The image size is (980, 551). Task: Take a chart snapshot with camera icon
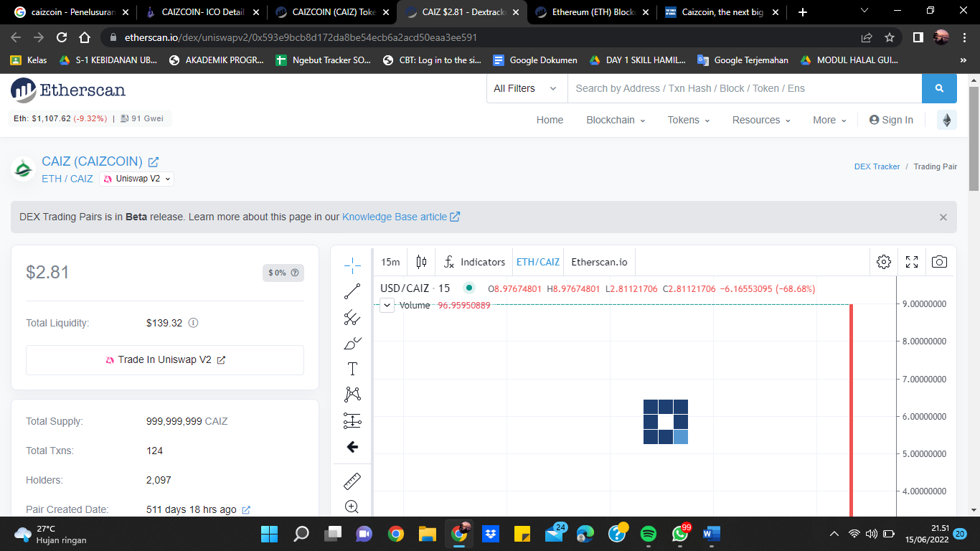click(x=939, y=262)
